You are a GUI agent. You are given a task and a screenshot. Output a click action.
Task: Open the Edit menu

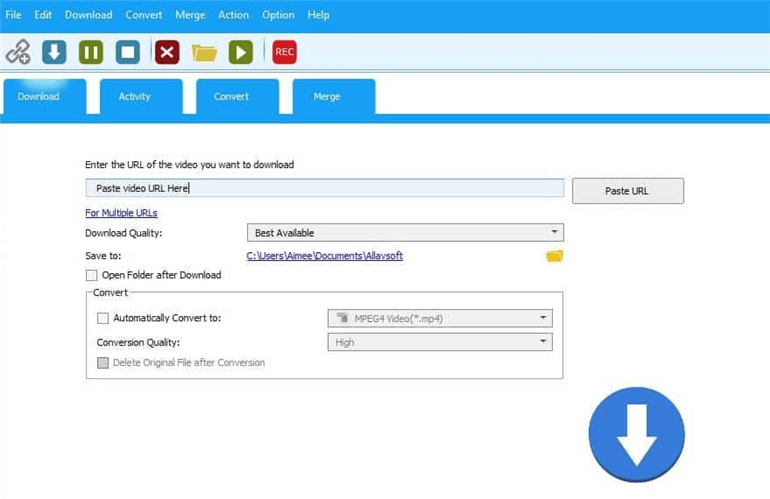point(43,15)
